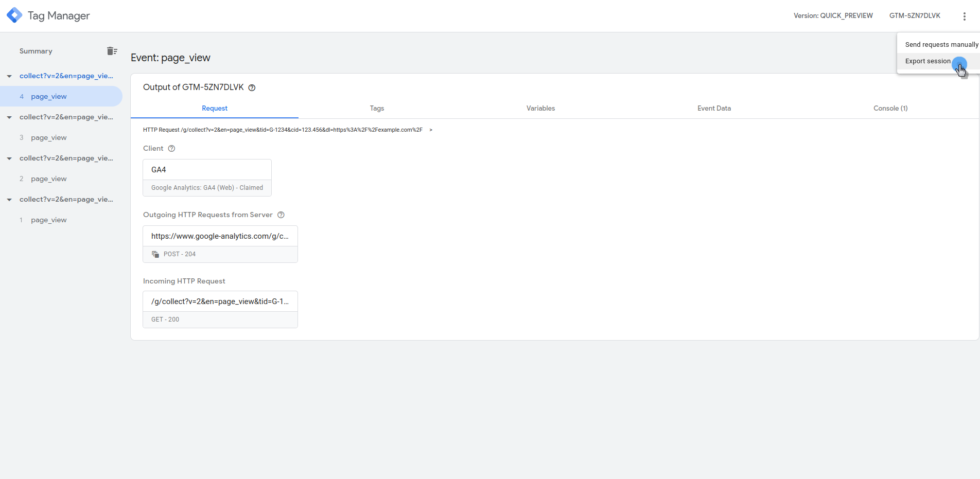The image size is (980, 479).
Task: Click the copy icon next to POST - 204
Action: pyautogui.click(x=155, y=254)
